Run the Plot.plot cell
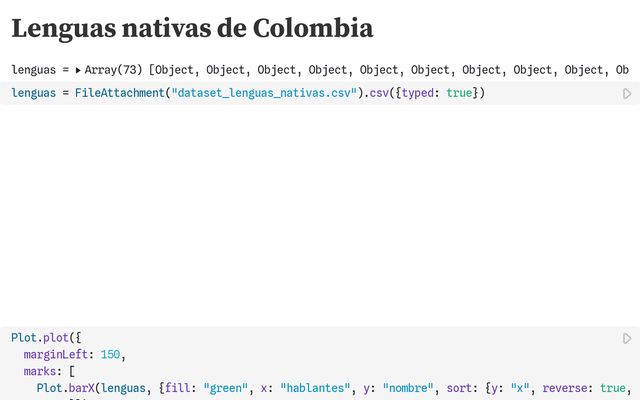 (x=627, y=339)
